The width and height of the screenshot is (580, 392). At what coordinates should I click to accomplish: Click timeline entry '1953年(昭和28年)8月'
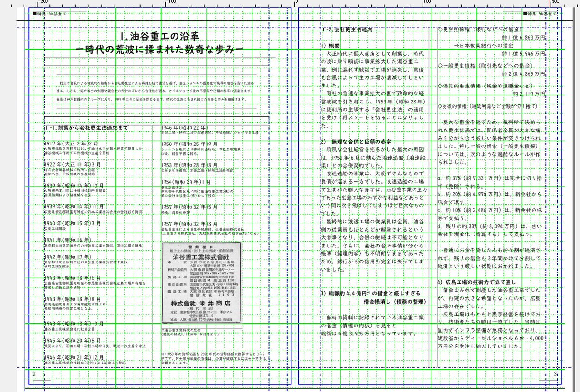190,165
